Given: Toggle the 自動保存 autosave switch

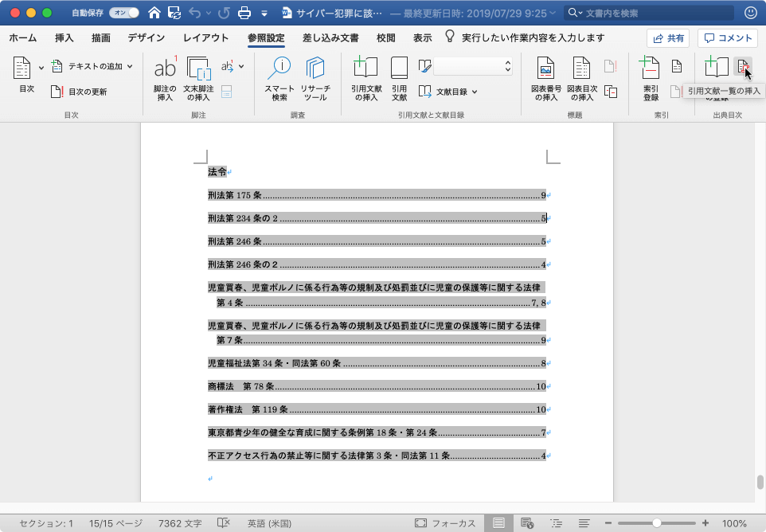Looking at the screenshot, I should [124, 13].
